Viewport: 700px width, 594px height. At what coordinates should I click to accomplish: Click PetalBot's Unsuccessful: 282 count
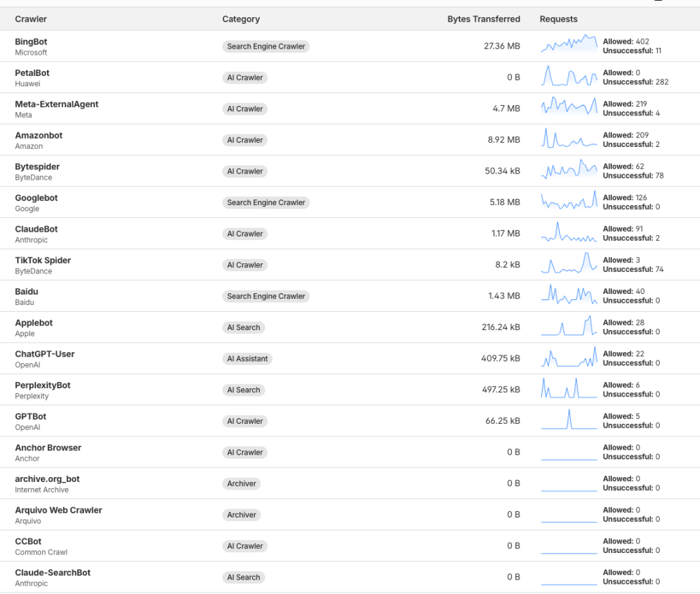pos(635,82)
